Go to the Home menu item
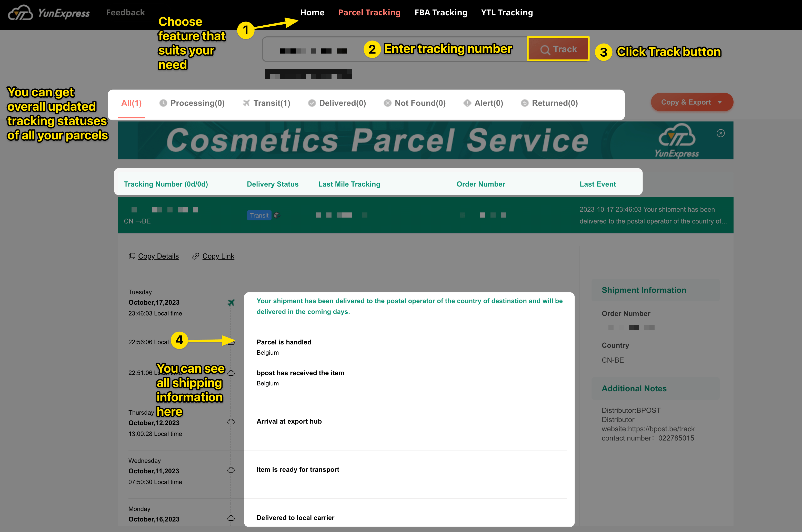Viewport: 802px width, 532px height. [312, 13]
